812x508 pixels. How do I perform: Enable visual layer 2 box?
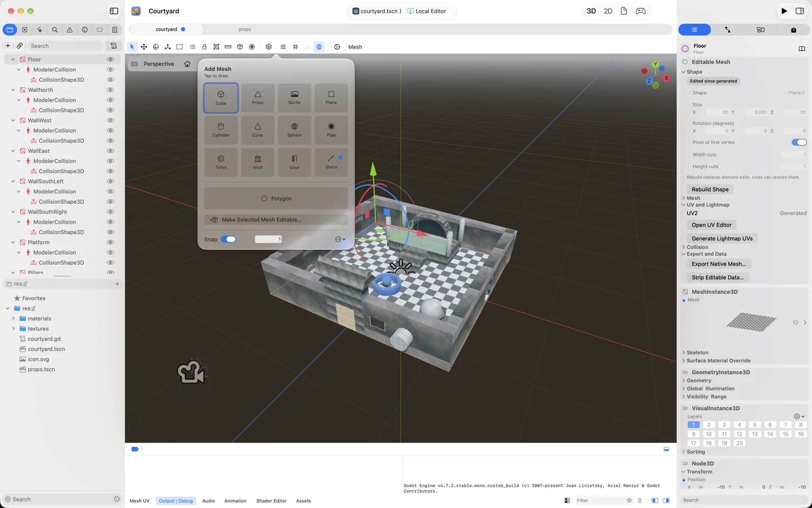709,425
